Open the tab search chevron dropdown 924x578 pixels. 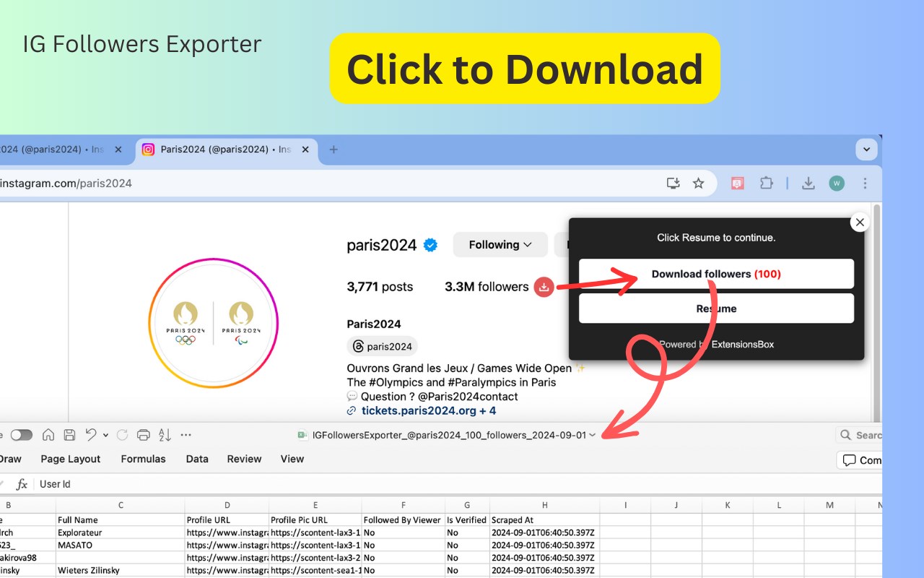pos(866,150)
